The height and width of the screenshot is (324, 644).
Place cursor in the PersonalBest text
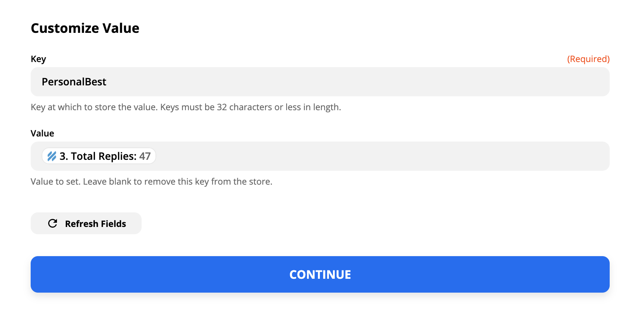74,82
